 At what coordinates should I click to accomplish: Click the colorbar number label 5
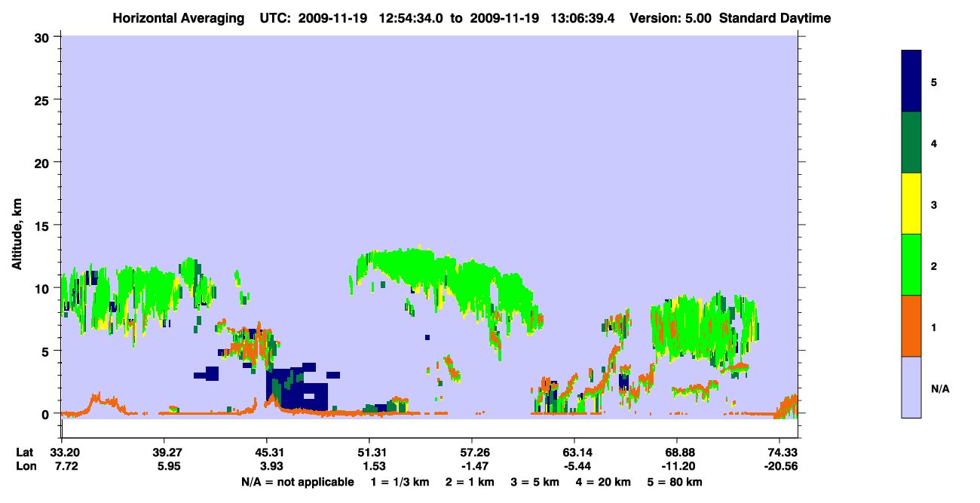(x=934, y=81)
